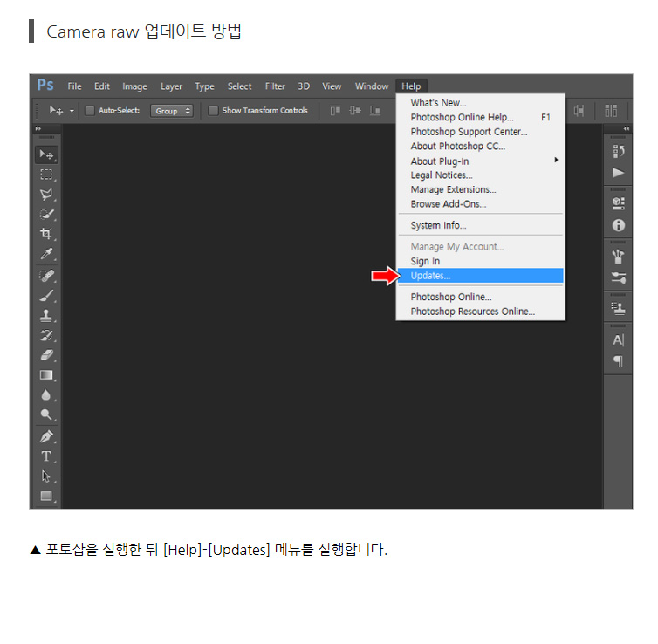The width and height of the screenshot is (658, 644).
Task: Choose Legal Notices... entry
Action: point(481,175)
